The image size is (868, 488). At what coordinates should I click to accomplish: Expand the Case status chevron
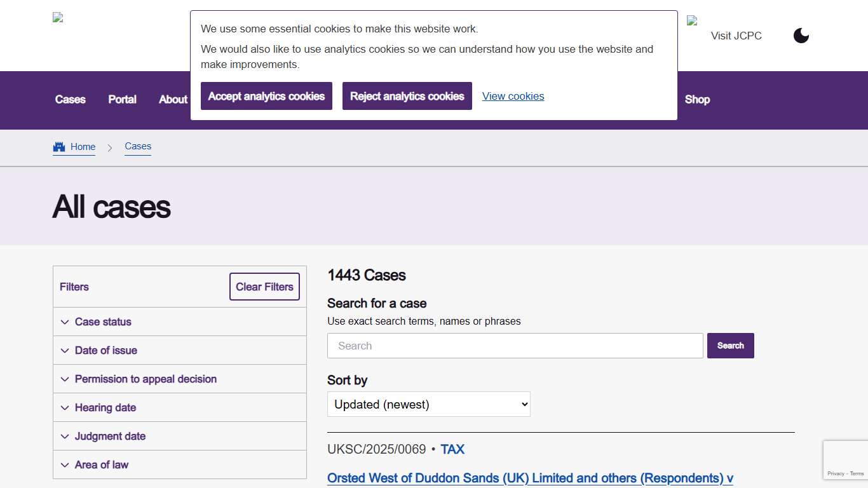pos(65,322)
